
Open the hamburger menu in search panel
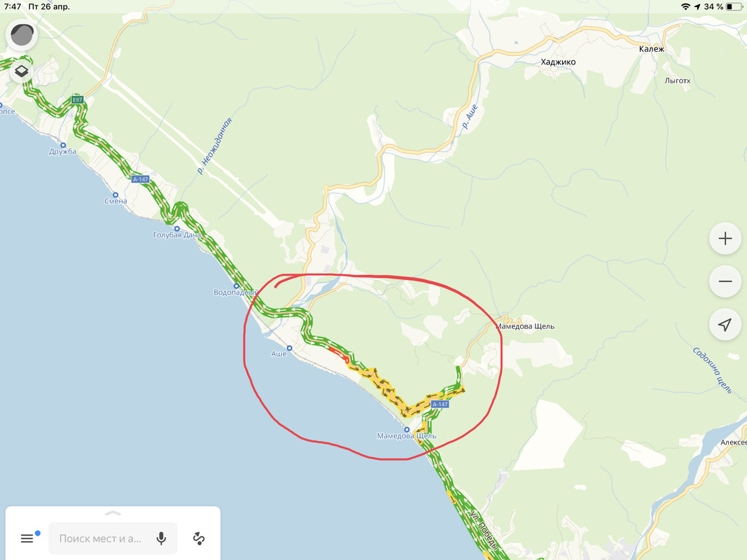coord(27,538)
